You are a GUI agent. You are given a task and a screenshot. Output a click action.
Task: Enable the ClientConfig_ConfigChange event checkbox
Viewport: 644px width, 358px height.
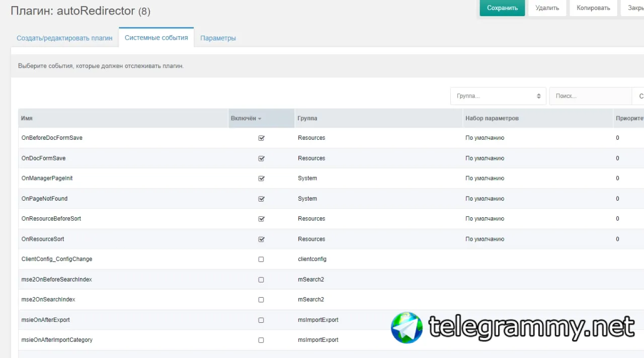coord(261,259)
